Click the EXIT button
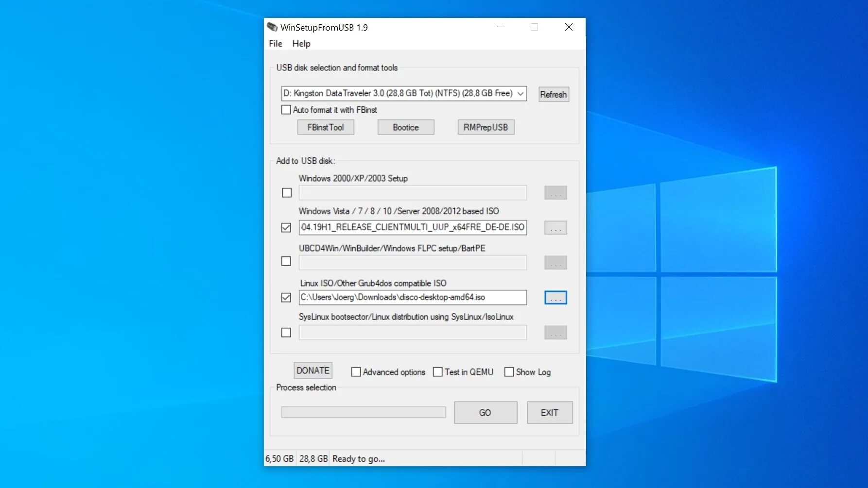868x488 pixels. click(550, 412)
